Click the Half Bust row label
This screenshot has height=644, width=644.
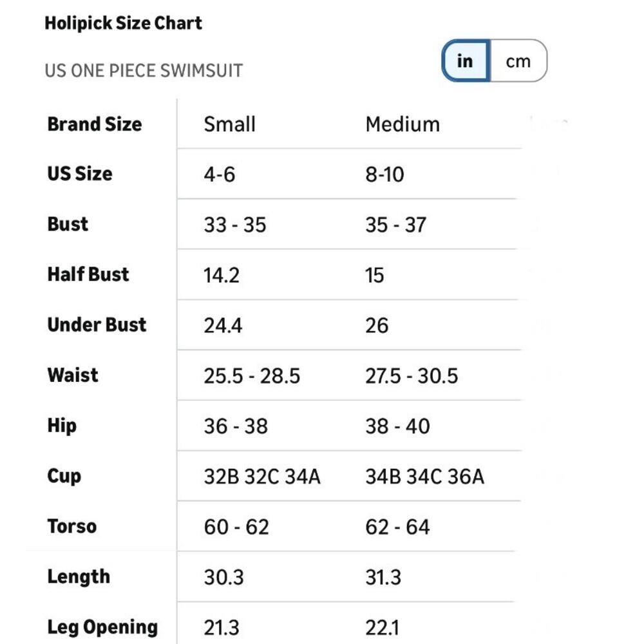[88, 274]
